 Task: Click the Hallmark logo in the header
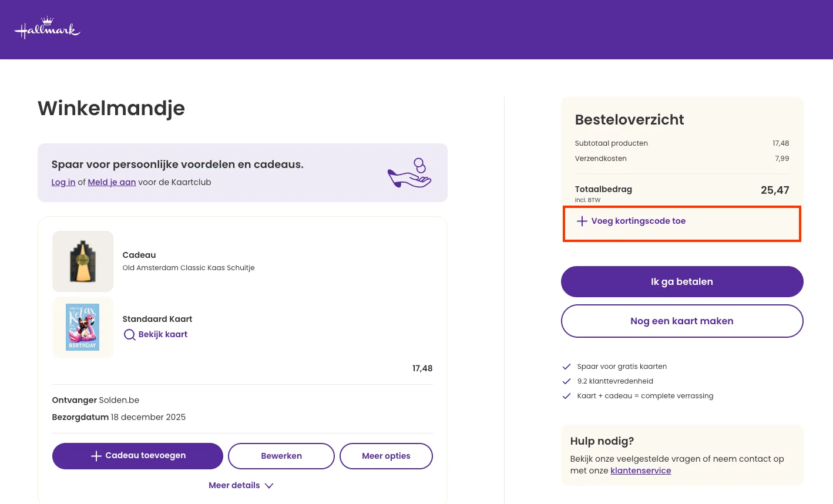tap(47, 26)
